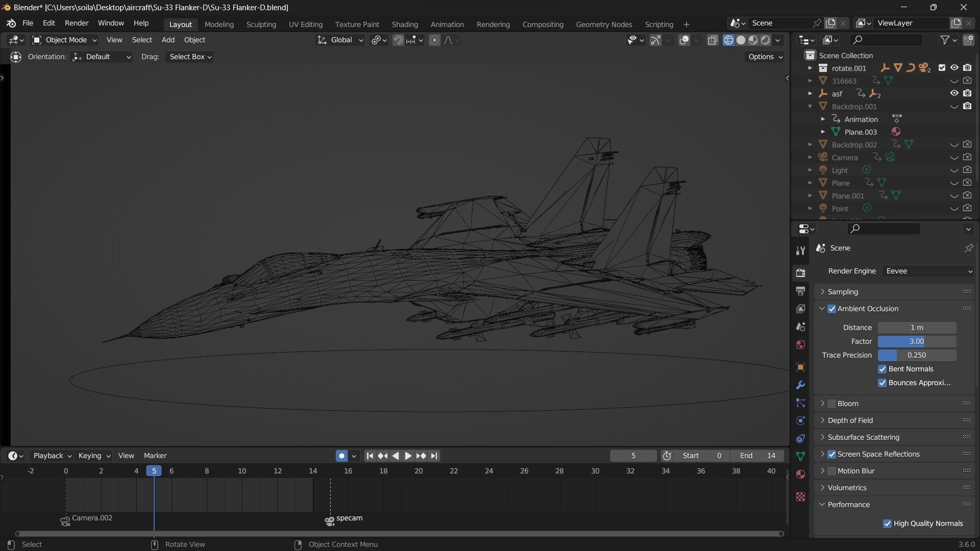The image size is (980, 551).
Task: Play animation in reverse
Action: tap(396, 456)
